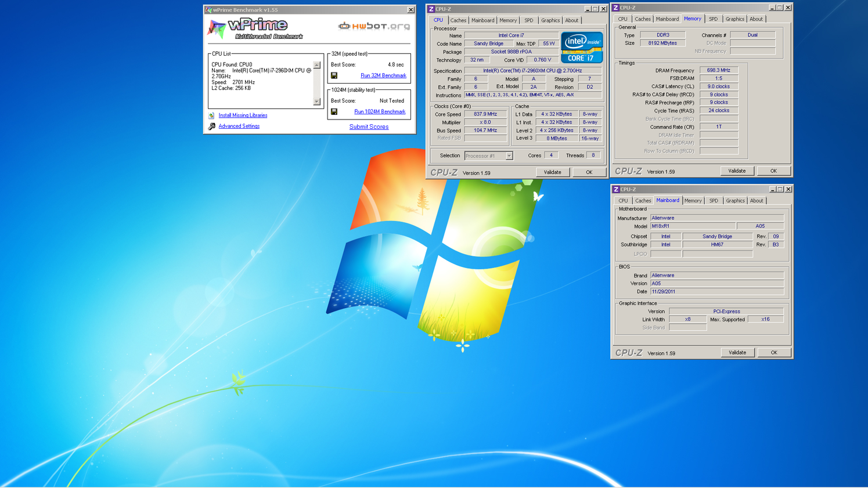Click the CPU-Z title icon in Memory window
Viewport: 868px width, 488px height.
pyautogui.click(x=615, y=8)
